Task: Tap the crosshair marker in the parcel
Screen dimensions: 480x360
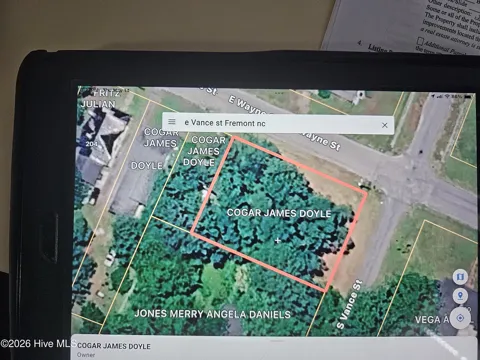Action: tap(278, 240)
